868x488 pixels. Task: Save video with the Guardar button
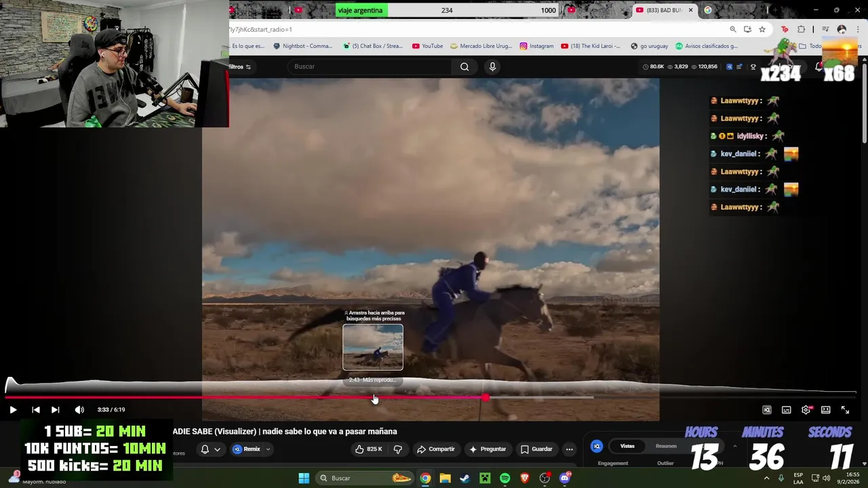point(536,449)
